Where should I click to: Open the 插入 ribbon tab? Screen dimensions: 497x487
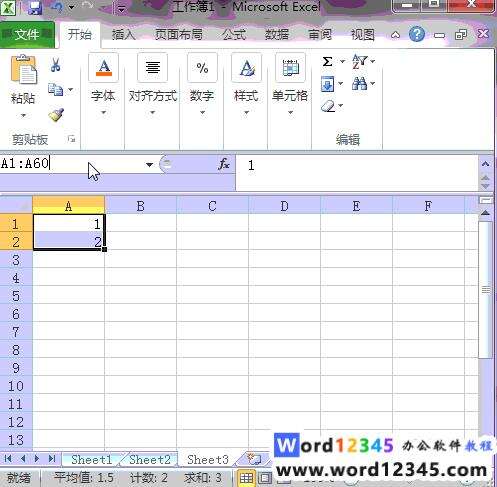[123, 35]
